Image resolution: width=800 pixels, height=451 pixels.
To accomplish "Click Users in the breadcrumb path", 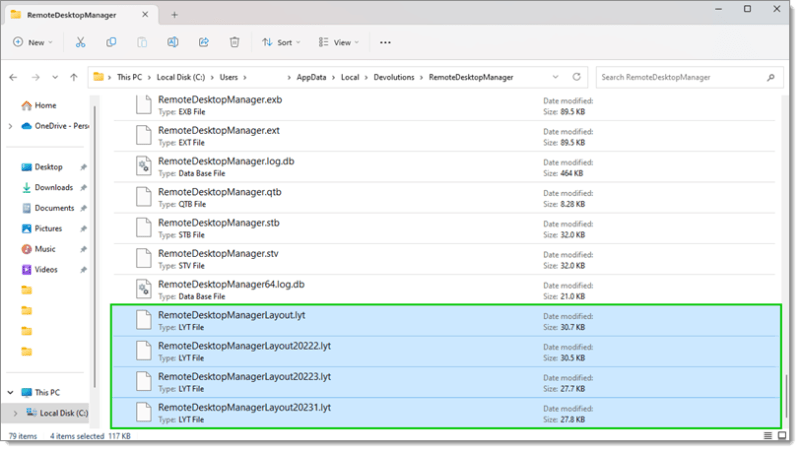I will 229,78.
